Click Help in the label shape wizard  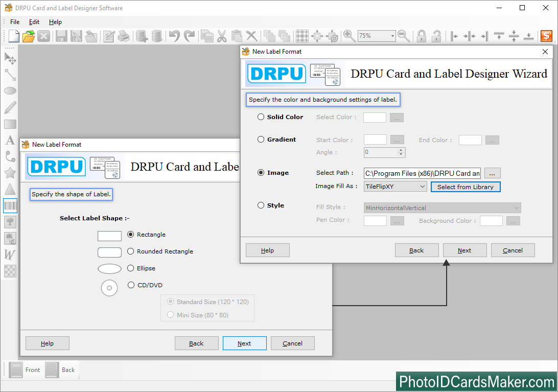[48, 343]
